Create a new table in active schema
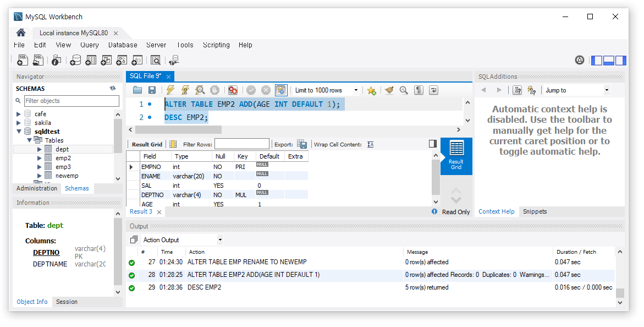Image resolution: width=644 pixels, height=327 pixels. 91,60
